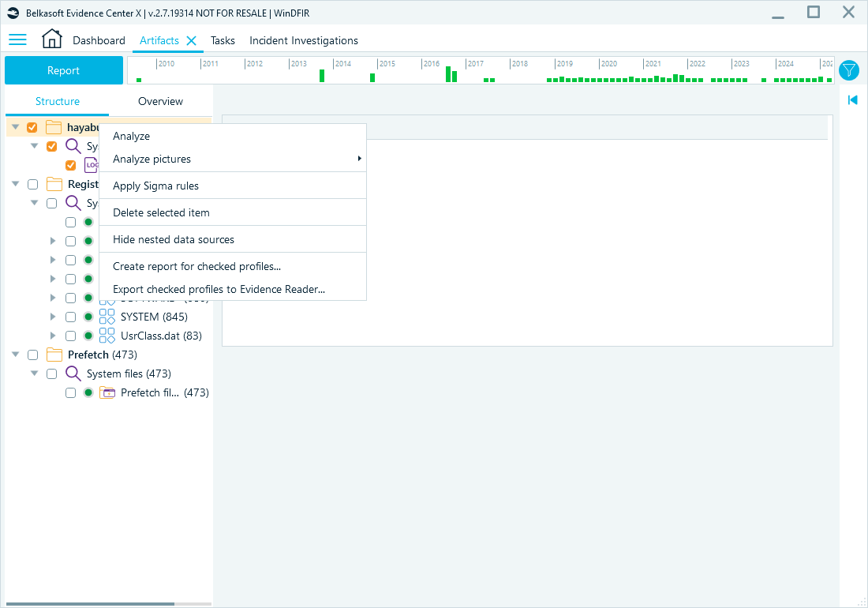Choose Apply Sigma rules
The image size is (868, 608).
point(233,186)
